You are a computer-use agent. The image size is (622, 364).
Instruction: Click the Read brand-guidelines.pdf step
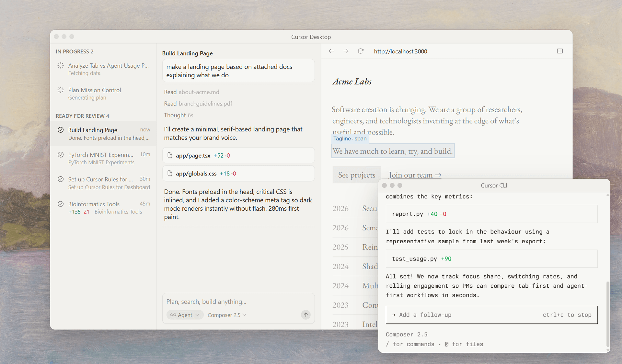(x=198, y=104)
